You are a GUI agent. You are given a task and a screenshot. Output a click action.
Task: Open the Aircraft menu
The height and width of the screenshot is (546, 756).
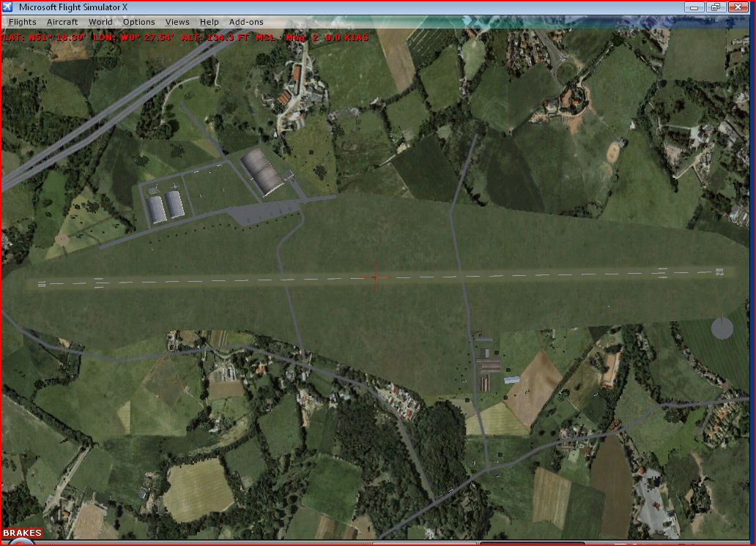pyautogui.click(x=62, y=22)
